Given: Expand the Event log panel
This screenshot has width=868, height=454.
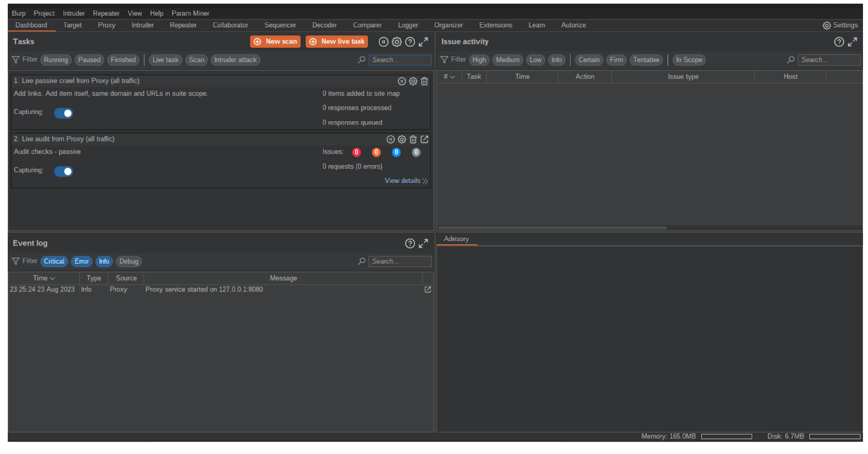Looking at the screenshot, I should (x=423, y=243).
